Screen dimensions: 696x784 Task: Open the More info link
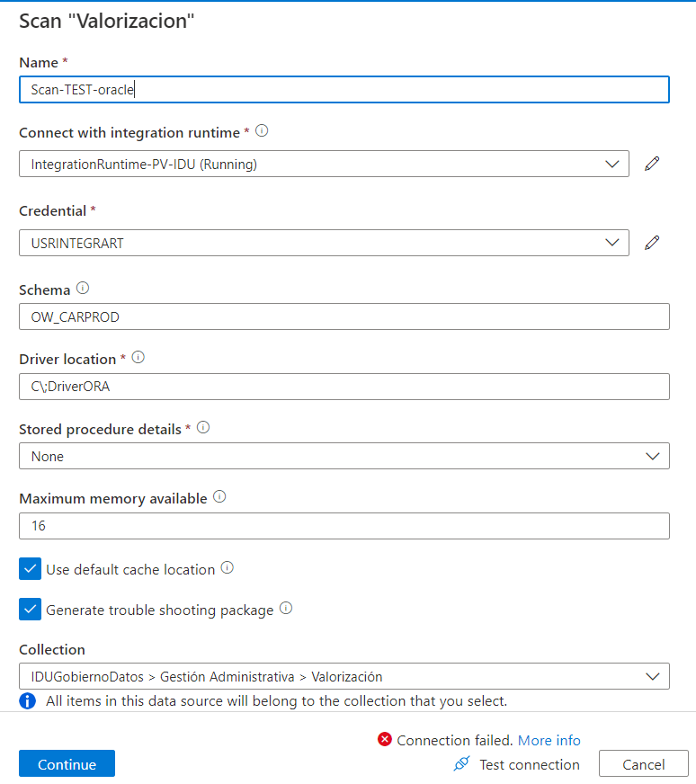tap(549, 739)
